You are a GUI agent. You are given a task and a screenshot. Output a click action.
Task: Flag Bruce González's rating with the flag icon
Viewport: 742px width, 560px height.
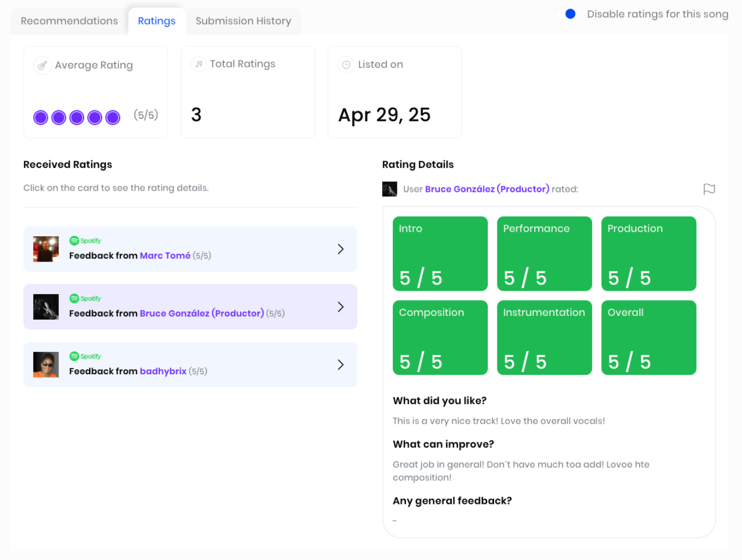click(x=709, y=189)
